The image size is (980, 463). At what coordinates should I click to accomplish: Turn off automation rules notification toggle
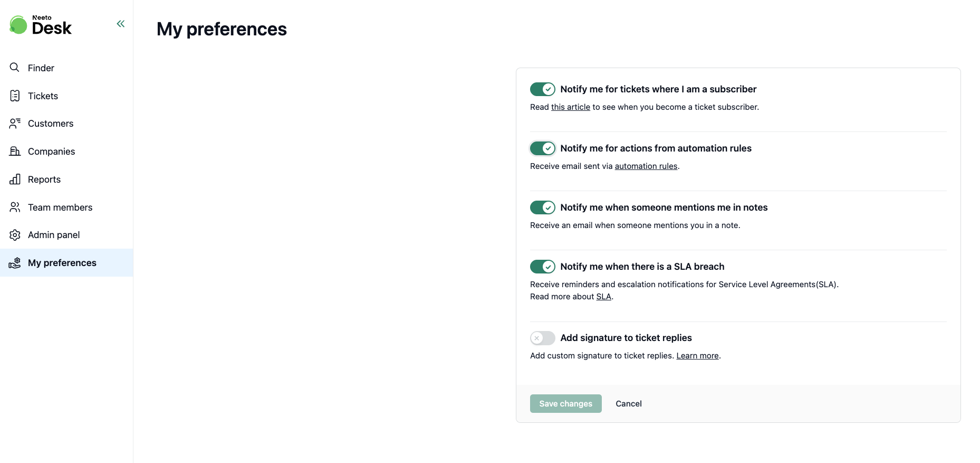[x=542, y=148]
